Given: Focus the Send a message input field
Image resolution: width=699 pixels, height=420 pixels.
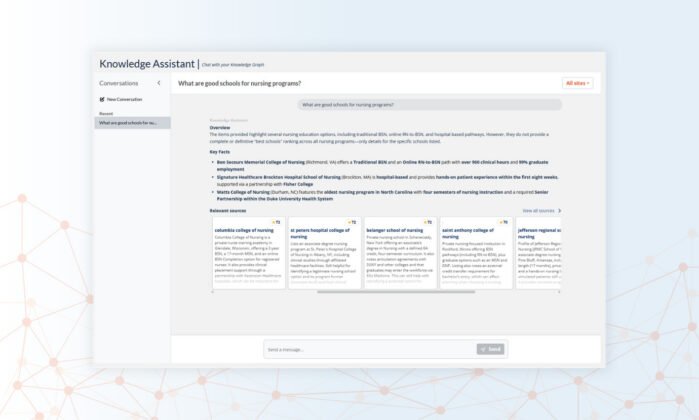Looking at the screenshot, I should 370,350.
